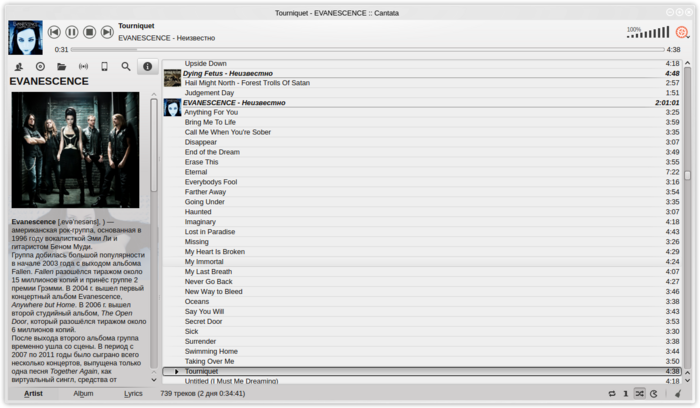Viewport: 700px width, 408px height.
Task: Select track Surrender
Action: coord(422,341)
